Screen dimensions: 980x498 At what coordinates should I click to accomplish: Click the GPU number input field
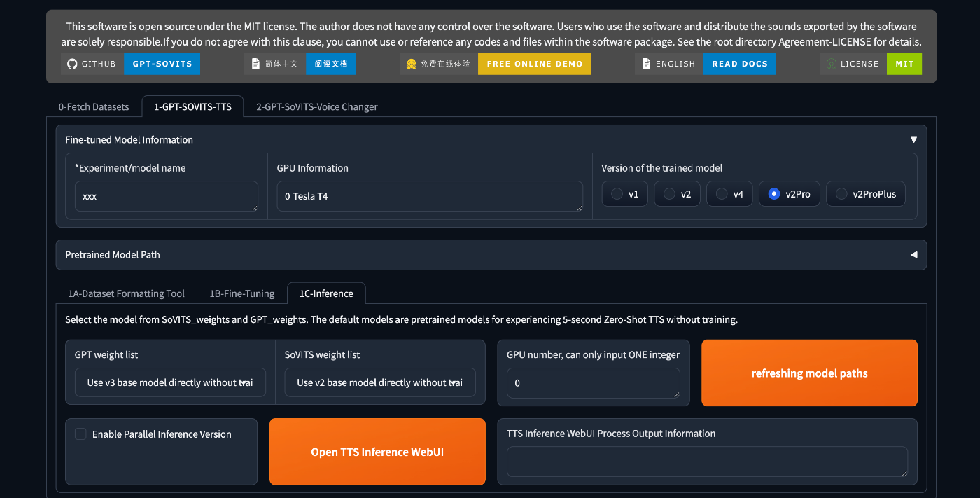tap(594, 383)
